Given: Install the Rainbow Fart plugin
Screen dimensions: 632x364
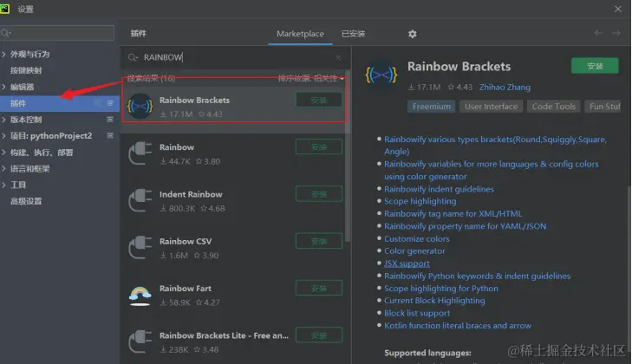Looking at the screenshot, I should pyautogui.click(x=319, y=288).
